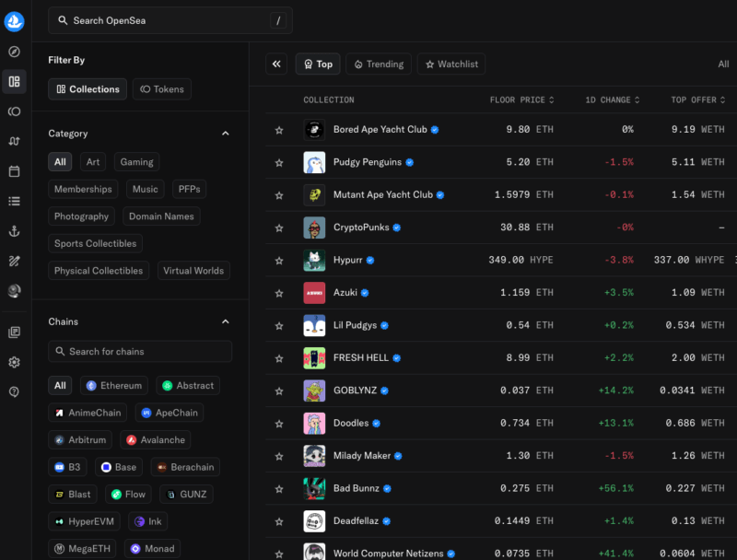The image size is (737, 560).
Task: Star Azuki for watchlist
Action: coord(279,293)
